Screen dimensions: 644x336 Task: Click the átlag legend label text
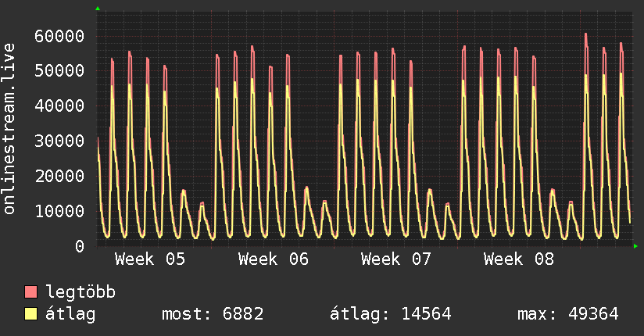click(x=70, y=314)
